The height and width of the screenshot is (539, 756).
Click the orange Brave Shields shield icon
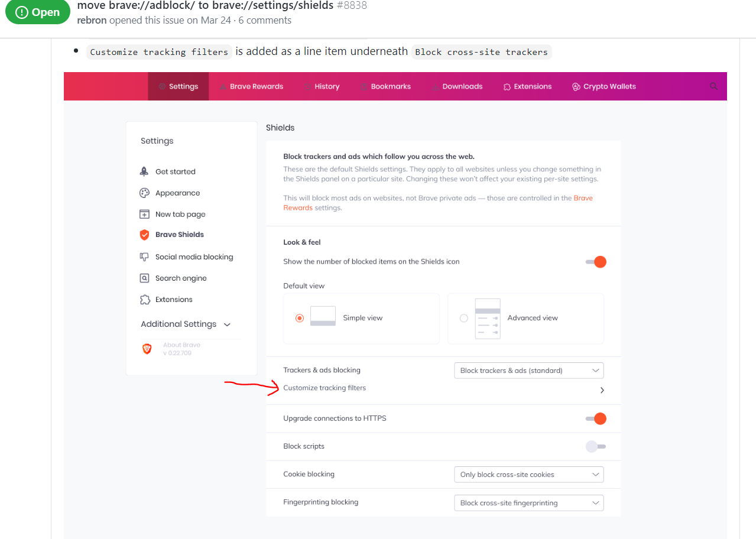point(144,235)
